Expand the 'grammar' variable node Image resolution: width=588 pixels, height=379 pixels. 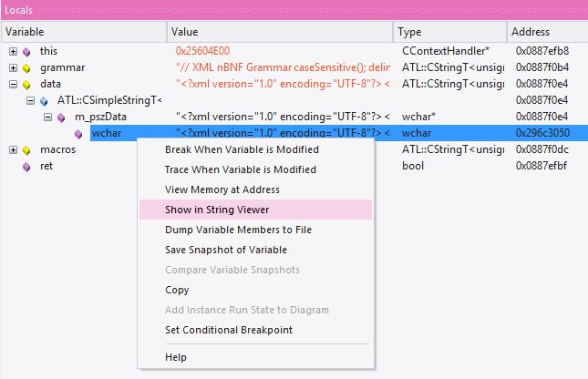pyautogui.click(x=13, y=67)
